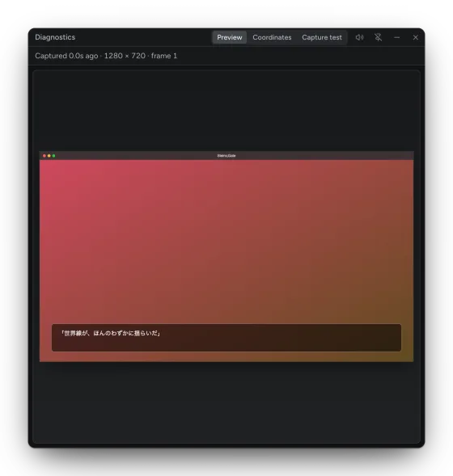Click the red close dot in preview
Viewport: 453px width, 476px height.
tap(44, 156)
